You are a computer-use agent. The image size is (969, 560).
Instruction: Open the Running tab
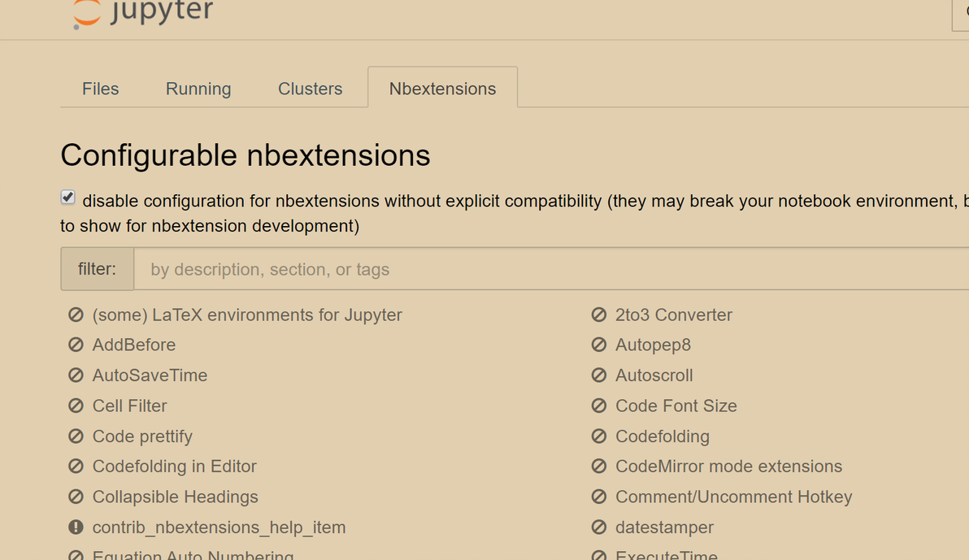198,89
